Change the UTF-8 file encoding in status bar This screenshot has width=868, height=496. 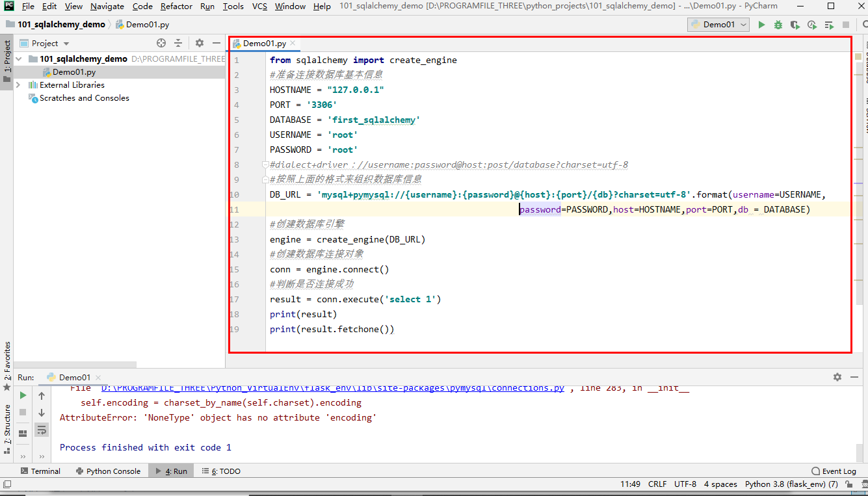(685, 484)
